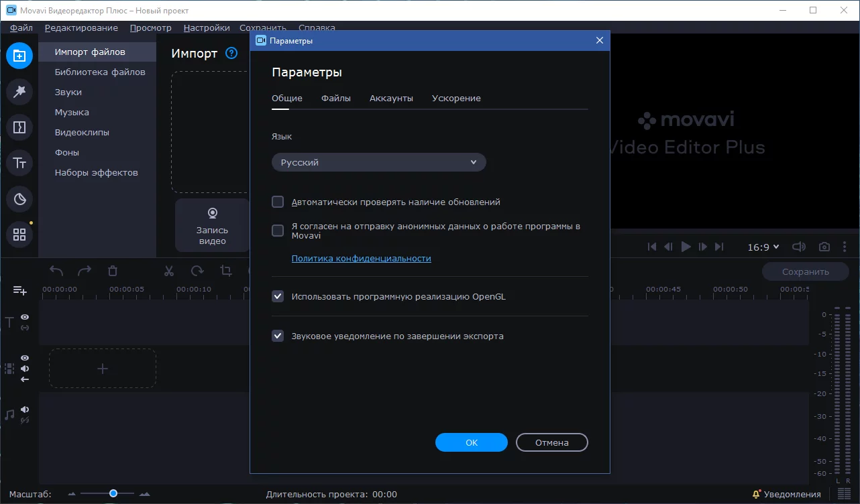
Task: Click the Undo arrow on timeline toolbar
Action: pyautogui.click(x=56, y=271)
